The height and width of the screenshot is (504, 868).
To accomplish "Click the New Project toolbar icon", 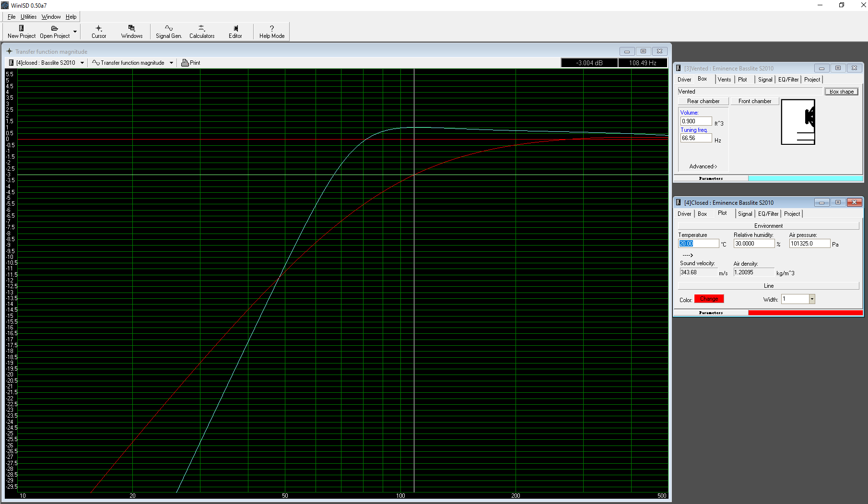I will [21, 32].
